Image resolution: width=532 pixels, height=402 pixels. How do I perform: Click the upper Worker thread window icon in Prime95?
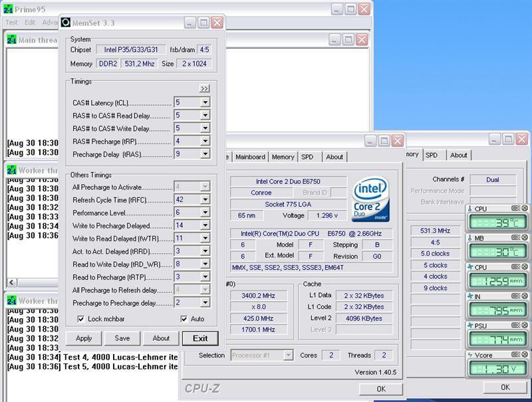11,170
